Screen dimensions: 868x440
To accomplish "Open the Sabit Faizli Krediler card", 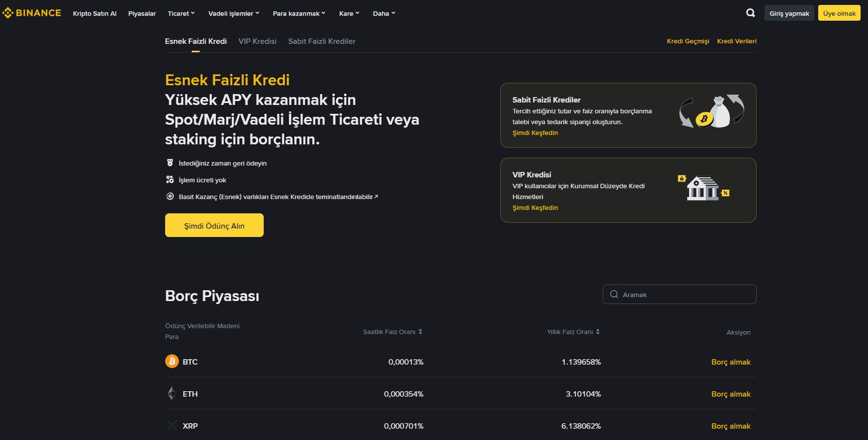I will click(628, 115).
